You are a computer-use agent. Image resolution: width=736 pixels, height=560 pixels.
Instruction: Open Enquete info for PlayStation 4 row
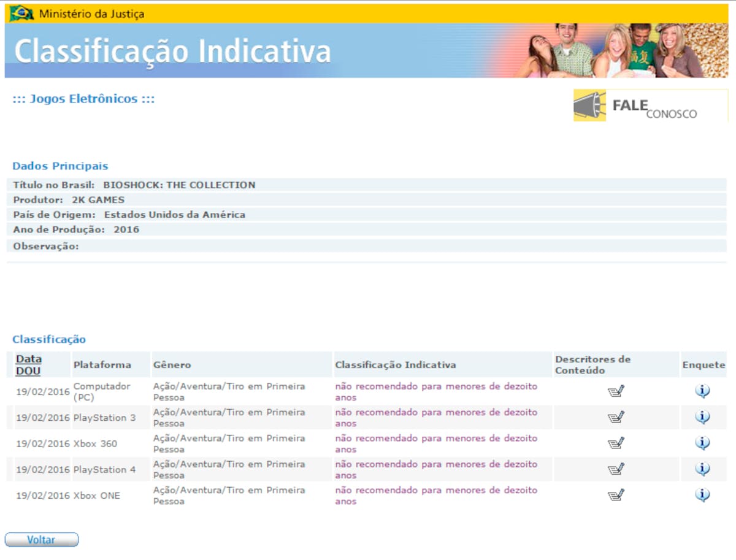(x=703, y=469)
